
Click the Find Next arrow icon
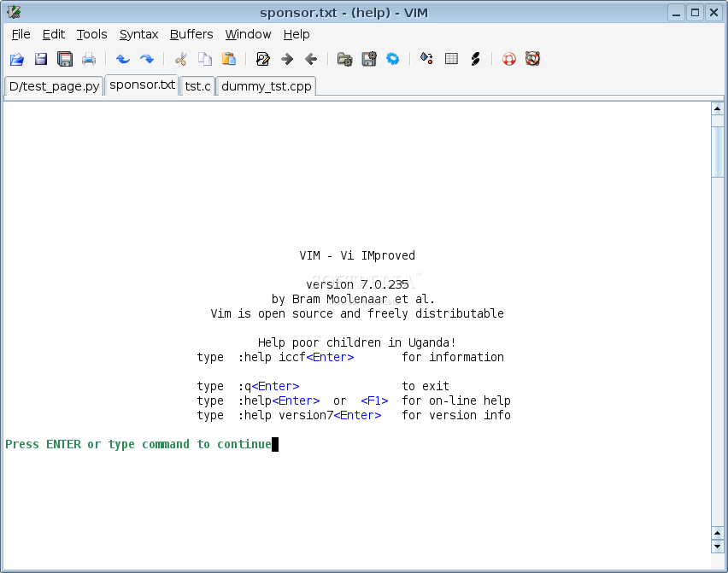click(287, 59)
